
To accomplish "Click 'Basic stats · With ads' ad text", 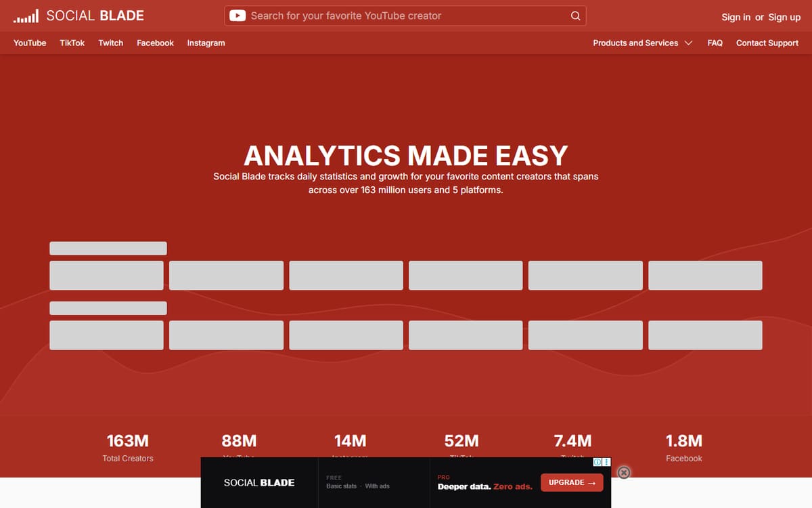I will [x=358, y=486].
